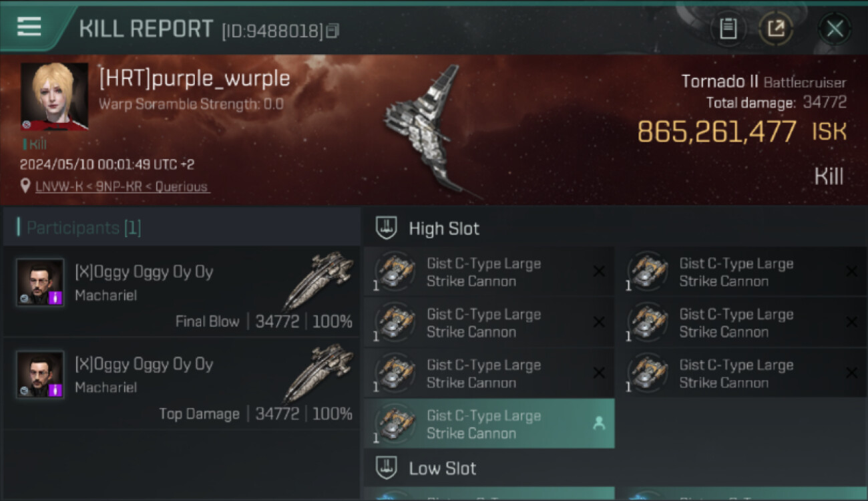
Task: Copy the kill report ID
Action: pyautogui.click(x=333, y=30)
